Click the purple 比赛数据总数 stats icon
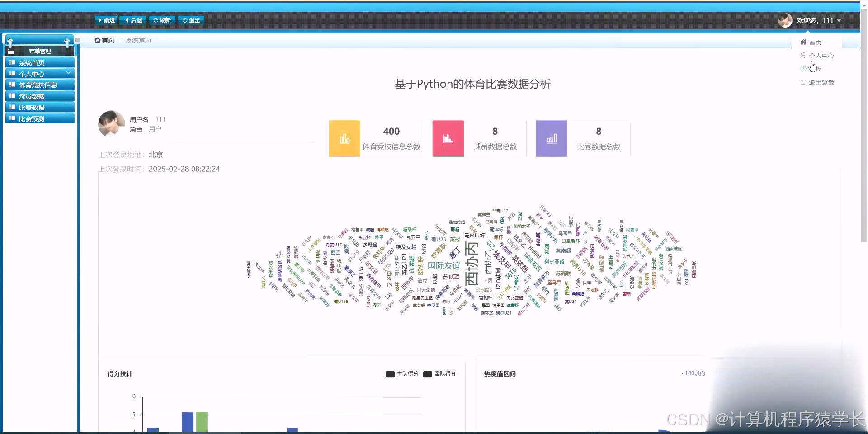The width and height of the screenshot is (868, 434). (551, 138)
